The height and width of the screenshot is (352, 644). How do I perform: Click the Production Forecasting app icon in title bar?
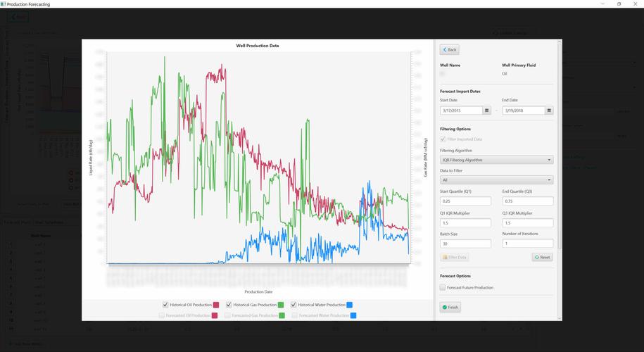point(4,4)
